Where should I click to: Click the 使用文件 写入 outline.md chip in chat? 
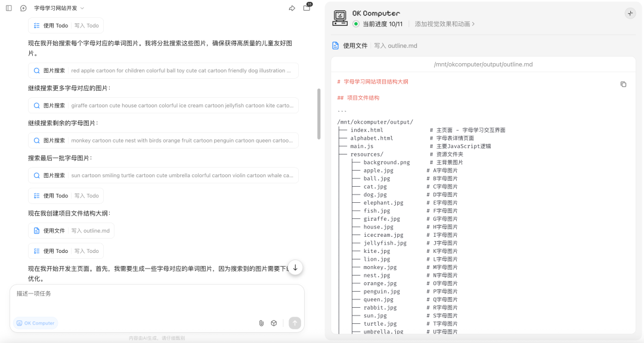(71, 231)
